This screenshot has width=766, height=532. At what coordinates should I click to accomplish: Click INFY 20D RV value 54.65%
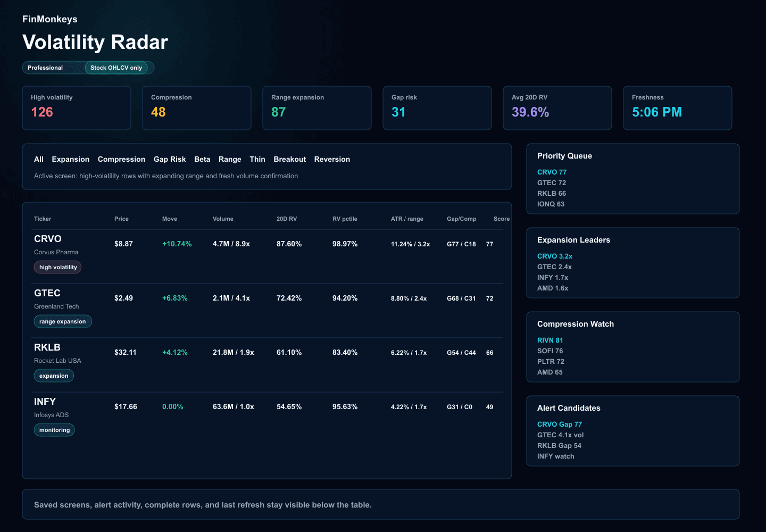click(x=289, y=406)
